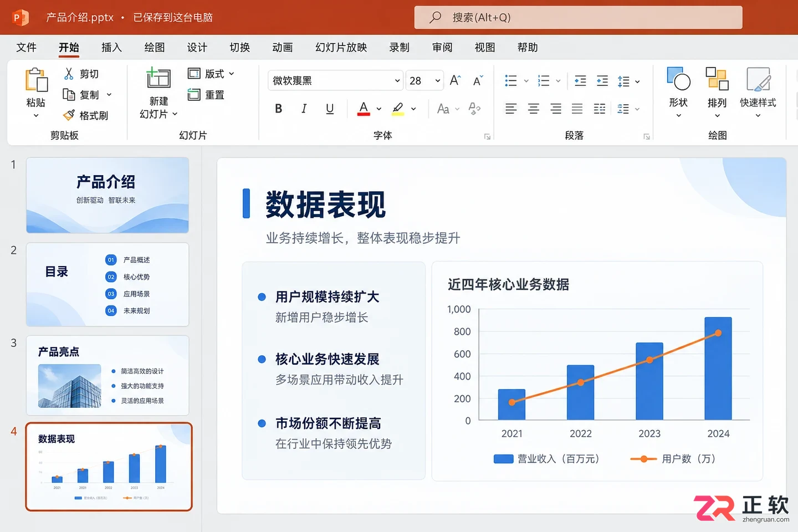This screenshot has height=532, width=798.
Task: Click the text highlight pen icon
Action: click(x=398, y=108)
